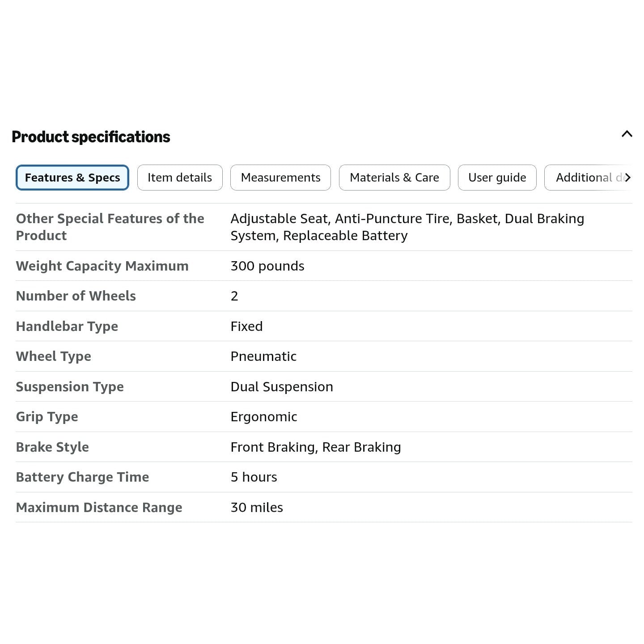Screen dimensions: 644x644
Task: Click the Battery Charge Time label
Action: coord(82,477)
